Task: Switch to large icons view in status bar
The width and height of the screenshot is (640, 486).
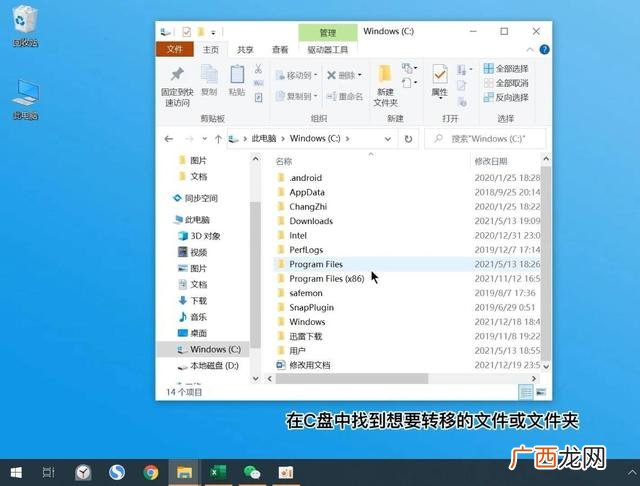Action: coord(541,392)
